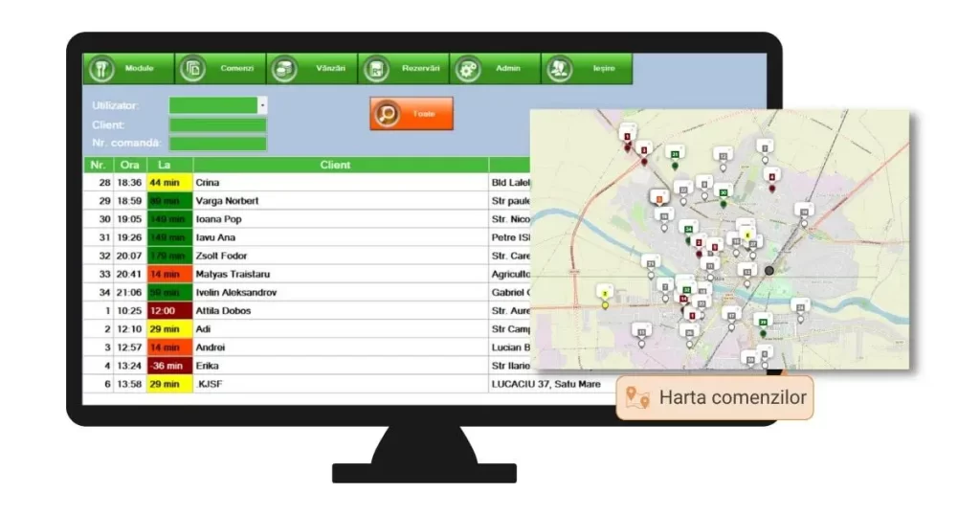Click the order time 10:25
Image resolution: width=980 pixels, height=515 pixels.
[x=129, y=310]
